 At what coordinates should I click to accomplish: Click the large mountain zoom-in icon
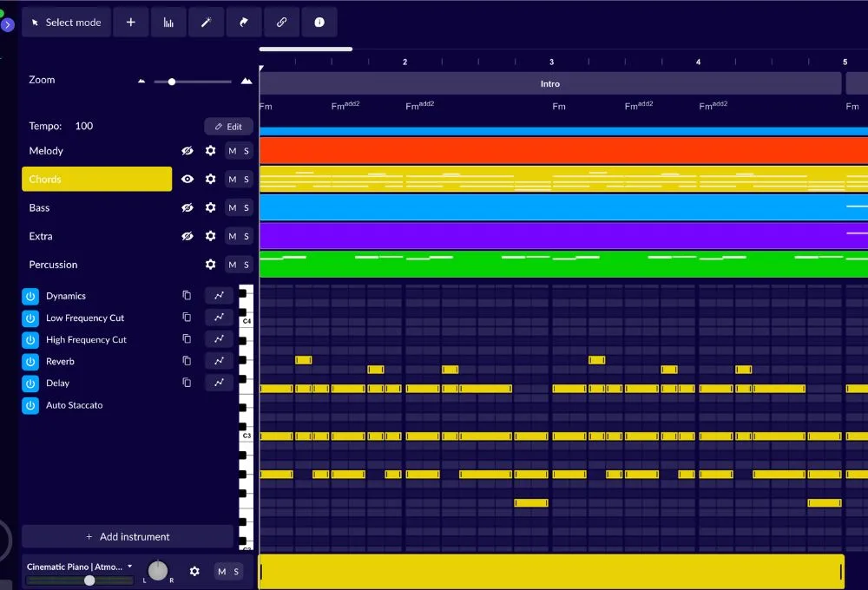(247, 81)
